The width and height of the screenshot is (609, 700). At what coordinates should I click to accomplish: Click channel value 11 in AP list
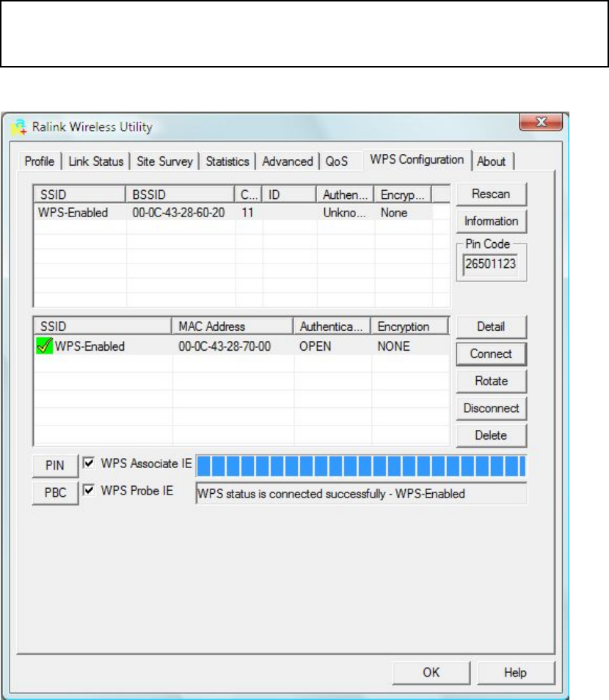click(x=247, y=213)
